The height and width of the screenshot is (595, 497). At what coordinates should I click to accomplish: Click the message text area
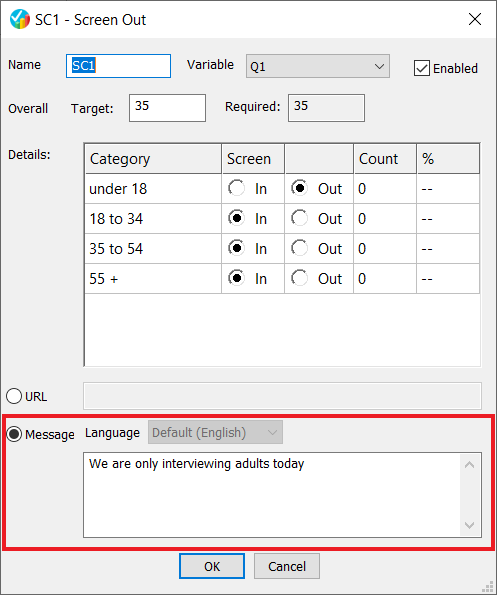point(272,495)
